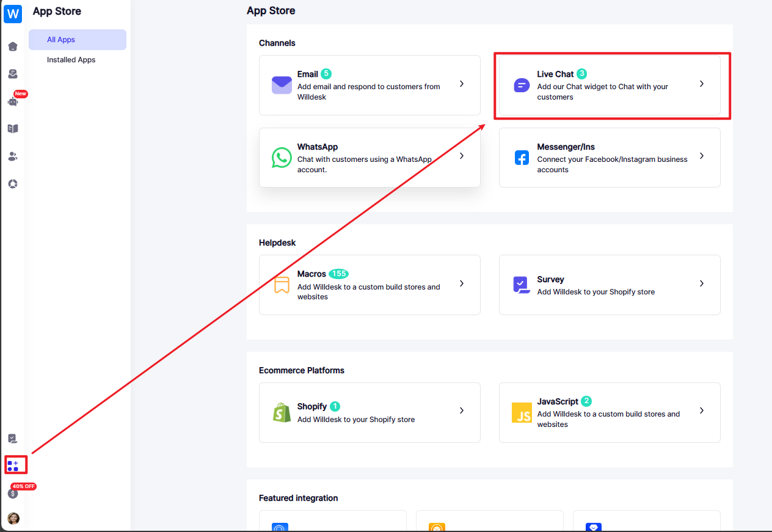
Task: Click the user avatar in the sidebar
Action: [13, 519]
